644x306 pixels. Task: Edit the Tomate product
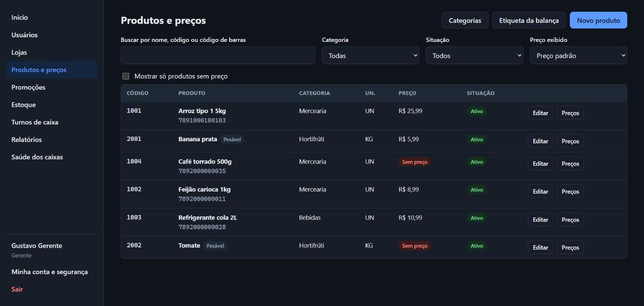[x=540, y=247]
